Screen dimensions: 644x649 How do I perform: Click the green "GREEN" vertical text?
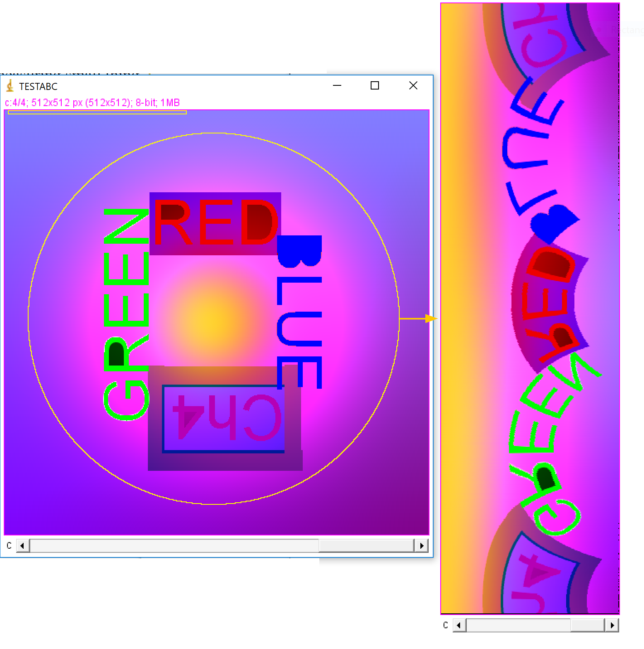(x=126, y=314)
